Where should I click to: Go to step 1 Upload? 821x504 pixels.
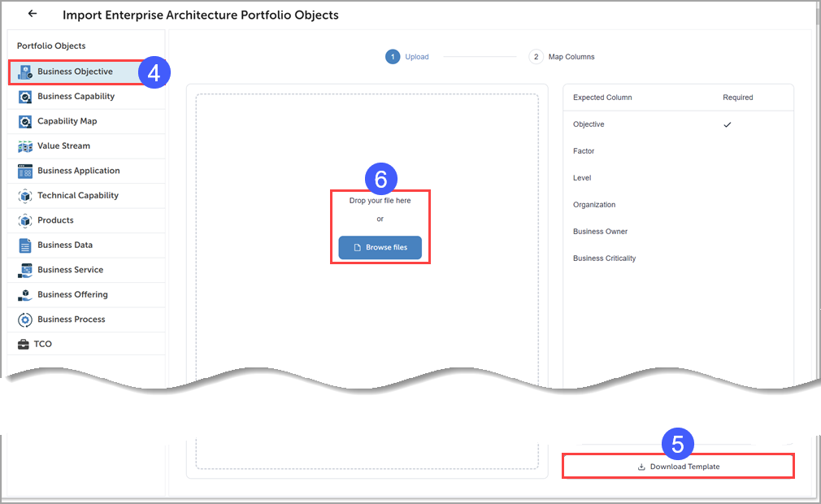point(407,57)
